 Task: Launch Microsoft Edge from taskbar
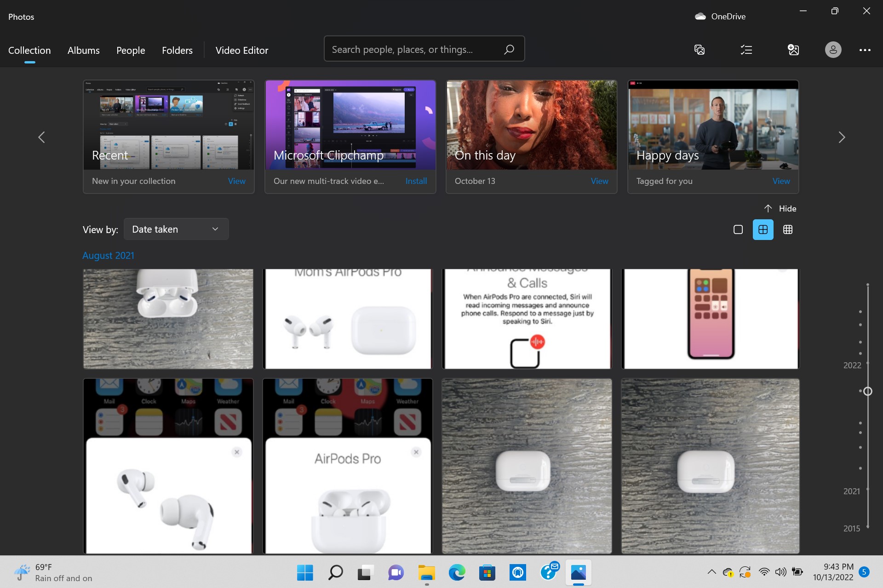[457, 572]
